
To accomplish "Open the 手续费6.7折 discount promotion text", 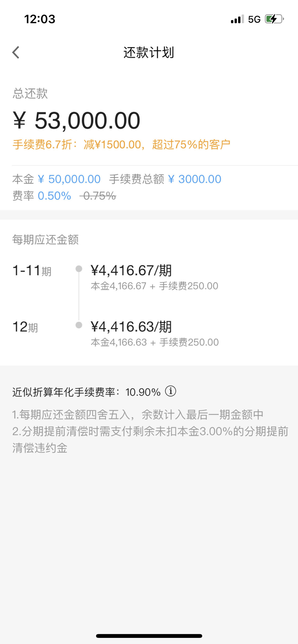I will click(x=121, y=145).
